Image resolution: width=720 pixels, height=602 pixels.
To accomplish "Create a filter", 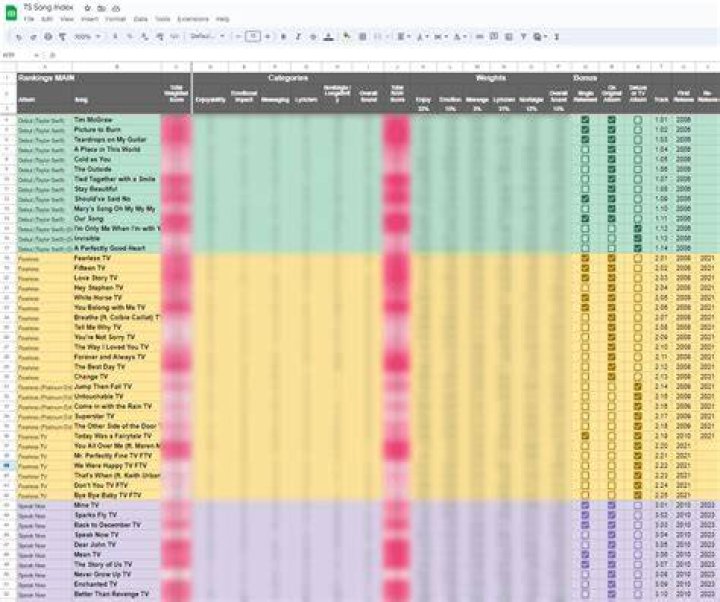I will 523,37.
